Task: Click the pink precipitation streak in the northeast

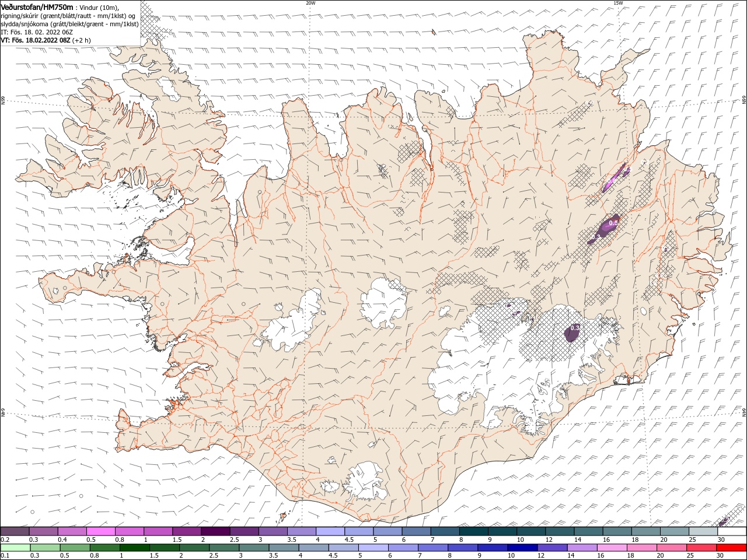Action: [x=616, y=178]
